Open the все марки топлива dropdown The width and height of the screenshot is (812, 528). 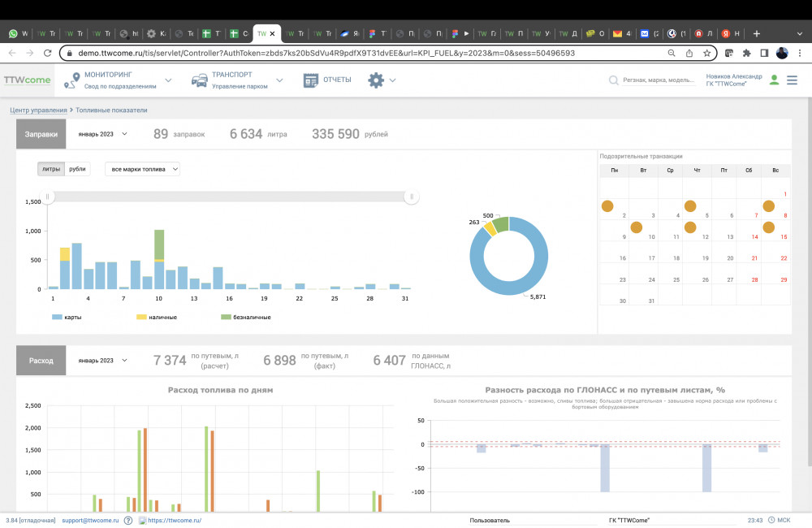coord(142,169)
